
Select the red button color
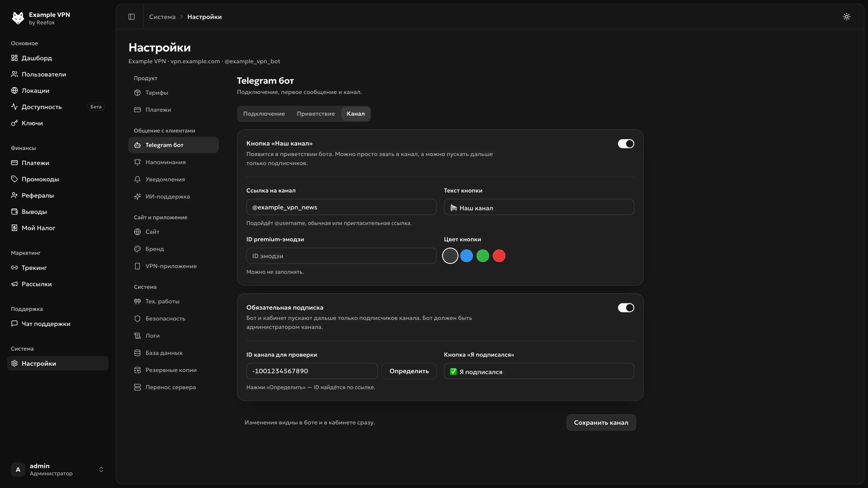click(x=499, y=256)
